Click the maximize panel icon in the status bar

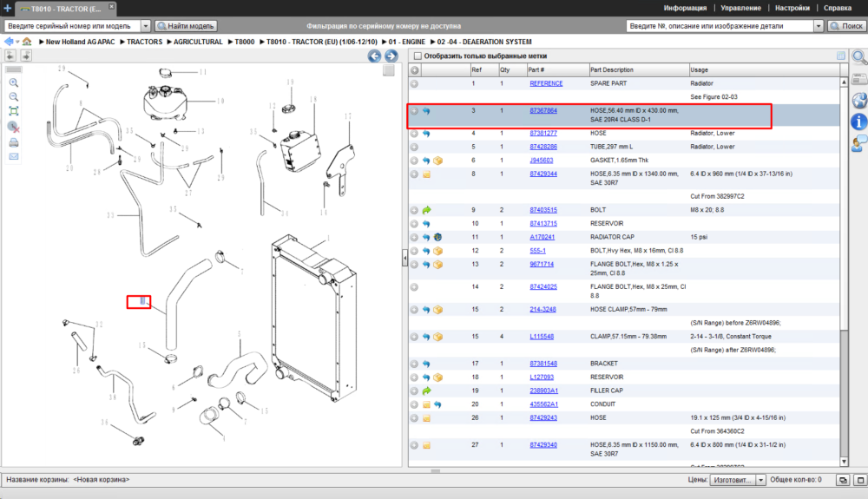860,480
